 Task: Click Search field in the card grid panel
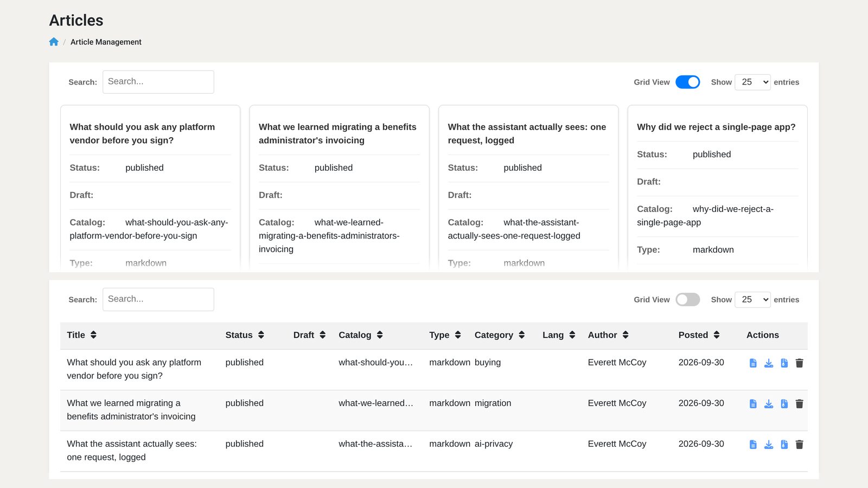[x=158, y=82]
